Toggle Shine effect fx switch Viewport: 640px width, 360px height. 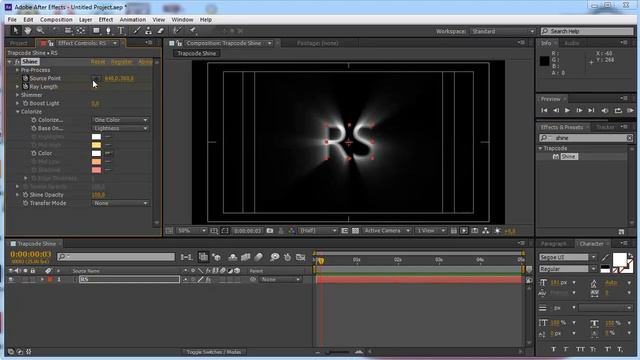[17, 62]
